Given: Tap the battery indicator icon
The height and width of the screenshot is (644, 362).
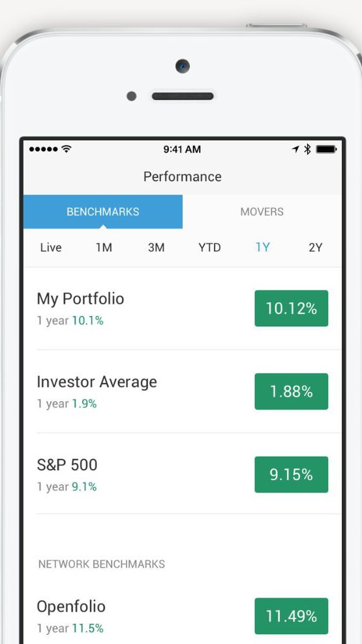Looking at the screenshot, I should tap(326, 149).
